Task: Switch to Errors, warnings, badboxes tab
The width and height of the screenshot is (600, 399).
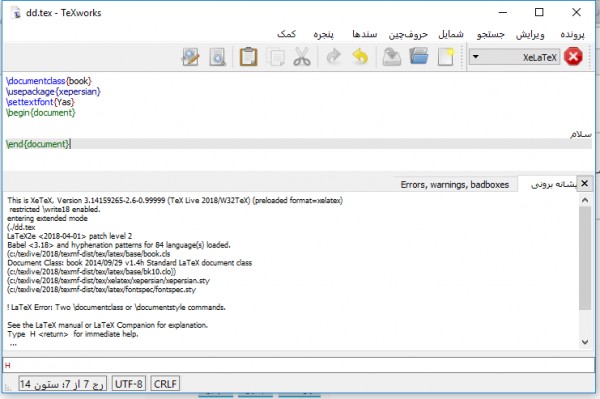Action: coord(455,185)
